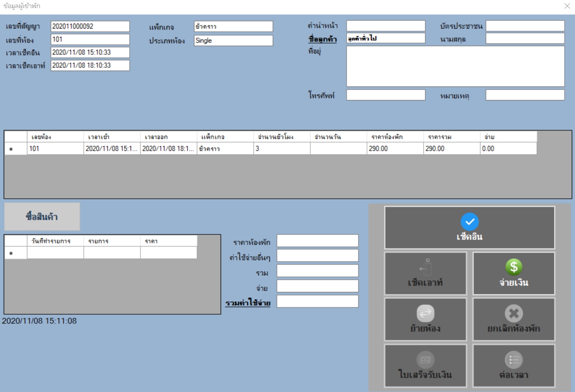The image size is (575, 392).
Task: Focus the address text area
Action: [x=455, y=66]
